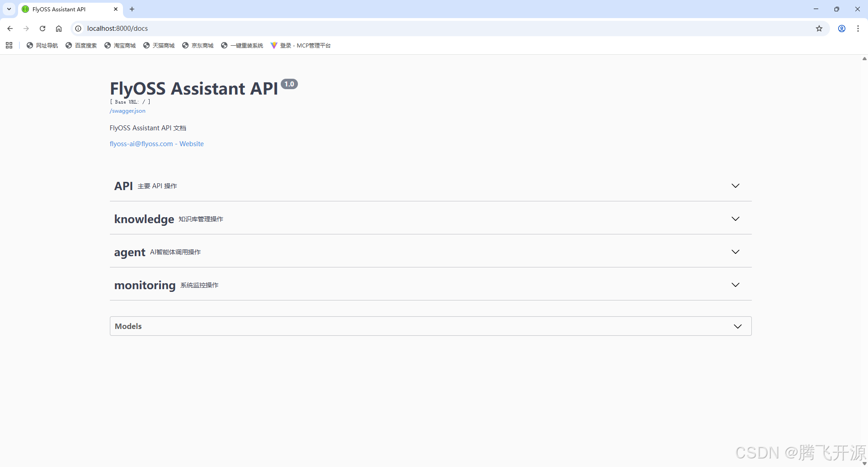
Task: Open the 淘宝商城 bookmark
Action: coord(120,45)
